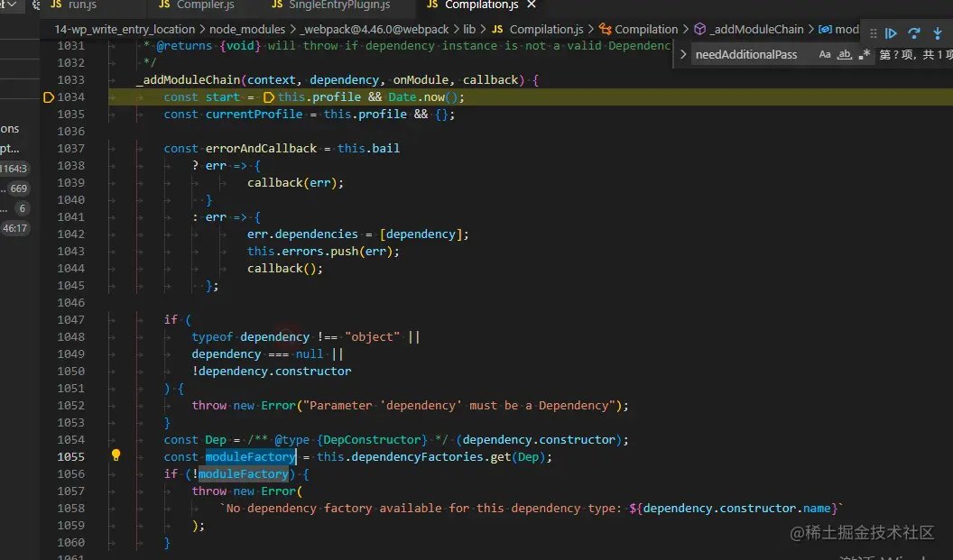Toggle Match Case in find widget
The image size is (953, 560).
coord(825,55)
